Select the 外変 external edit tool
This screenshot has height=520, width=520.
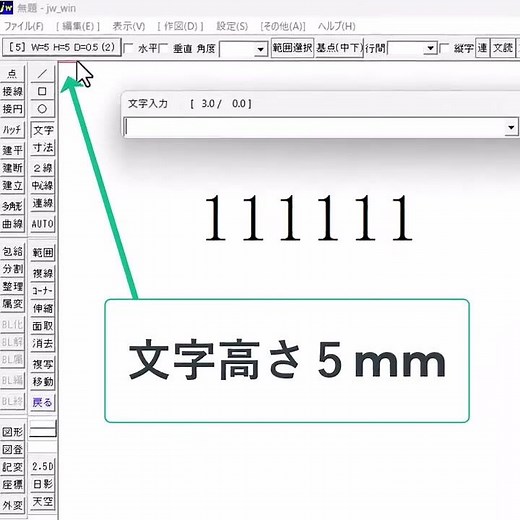coord(12,505)
